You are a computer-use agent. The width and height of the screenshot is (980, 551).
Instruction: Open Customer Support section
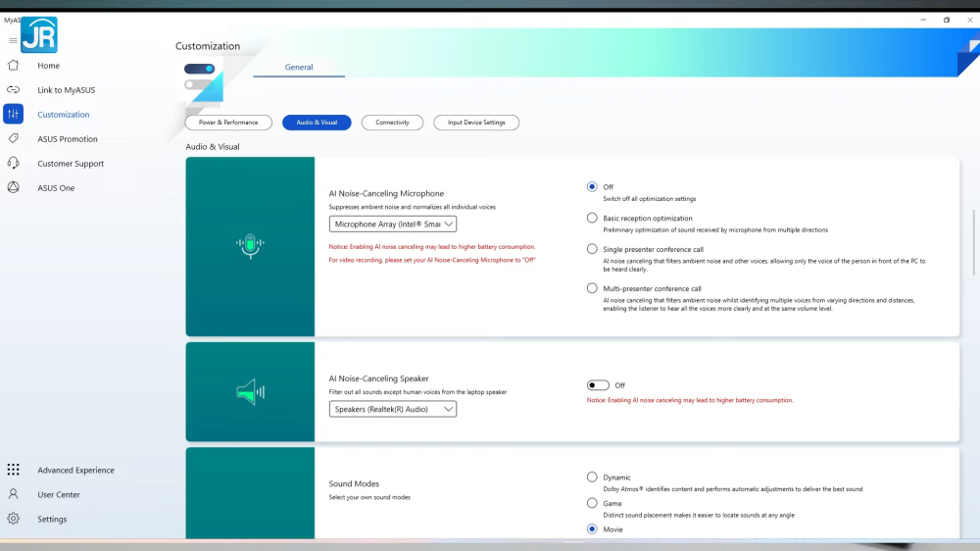[x=71, y=163]
